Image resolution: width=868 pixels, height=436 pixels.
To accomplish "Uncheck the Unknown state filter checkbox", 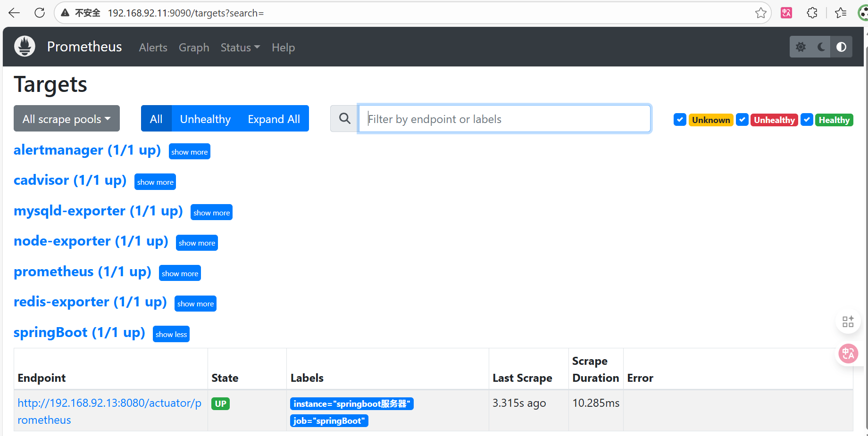I will [x=680, y=120].
